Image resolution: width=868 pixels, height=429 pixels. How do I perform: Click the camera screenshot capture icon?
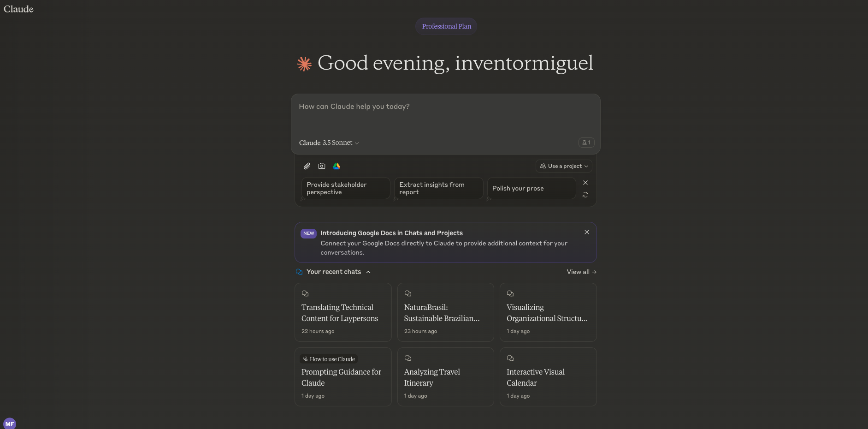(322, 166)
